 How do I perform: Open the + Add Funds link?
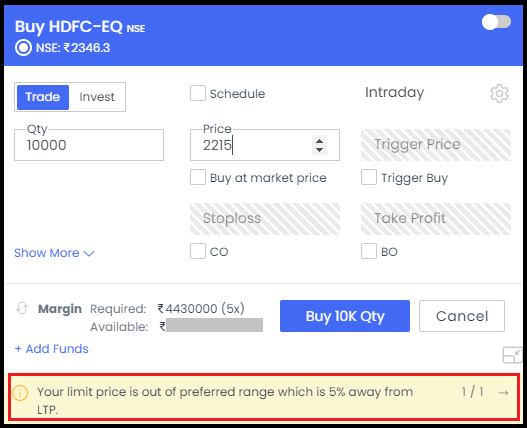(x=51, y=349)
